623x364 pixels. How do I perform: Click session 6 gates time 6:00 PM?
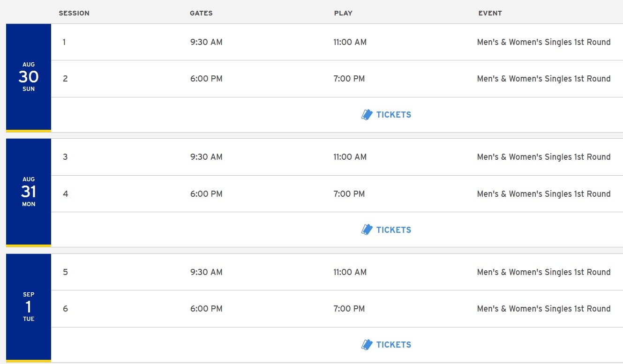coord(206,309)
